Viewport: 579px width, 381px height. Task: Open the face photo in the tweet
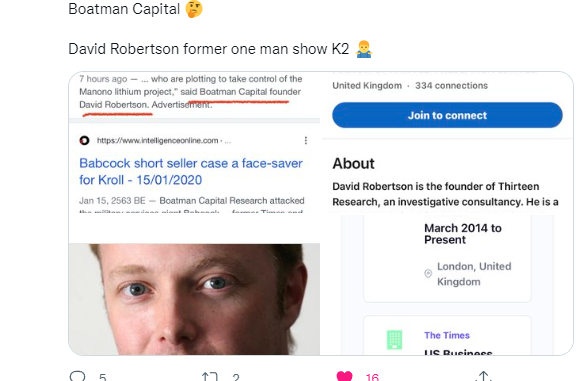pos(194,299)
